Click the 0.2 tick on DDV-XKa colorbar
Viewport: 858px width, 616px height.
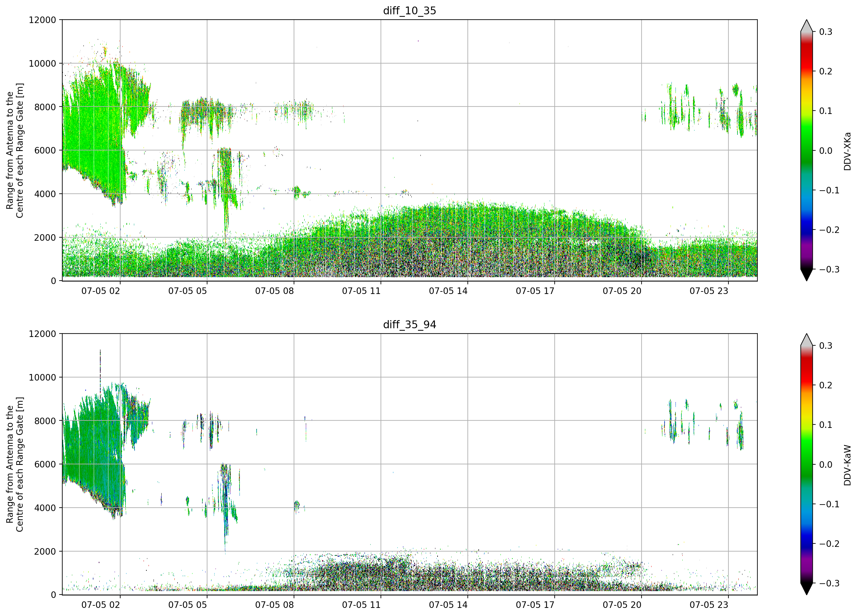[x=826, y=71]
